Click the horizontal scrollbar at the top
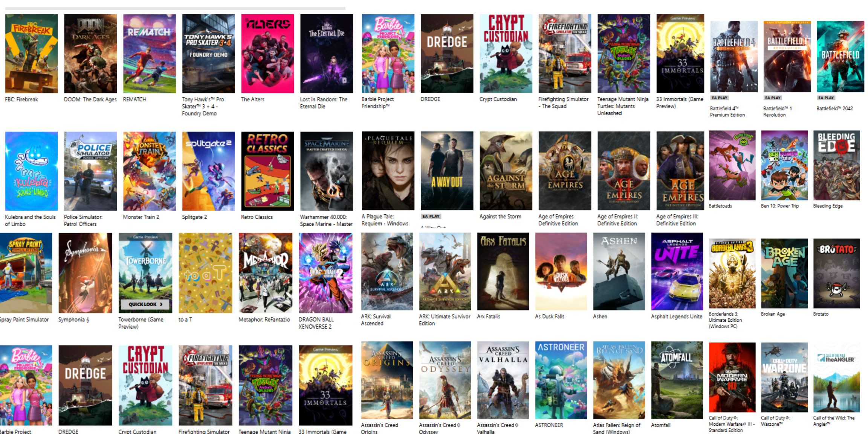The width and height of the screenshot is (868, 434). (x=175, y=8)
